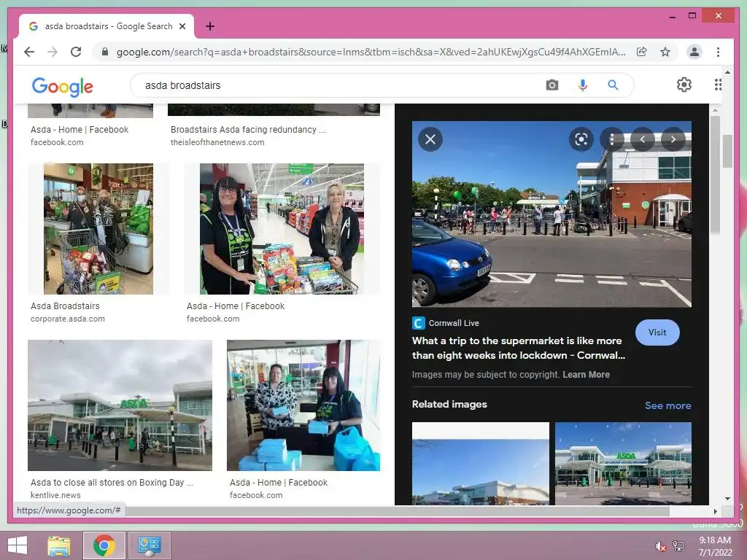Viewport: 747px width, 560px height.
Task: Open Google apps grid icon
Action: tap(718, 85)
